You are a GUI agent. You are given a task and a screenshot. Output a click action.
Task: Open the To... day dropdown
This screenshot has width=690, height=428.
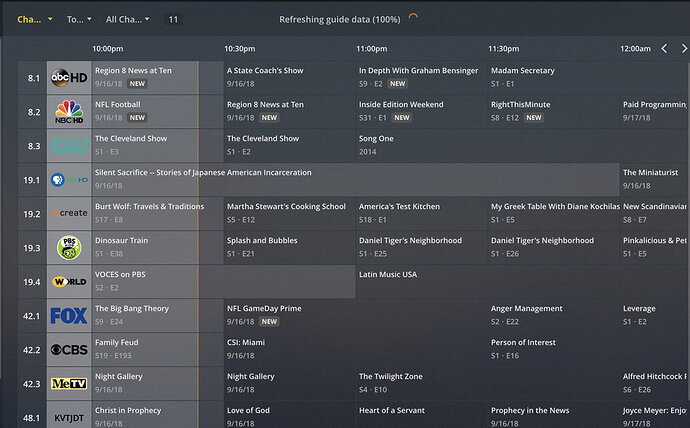tap(79, 19)
